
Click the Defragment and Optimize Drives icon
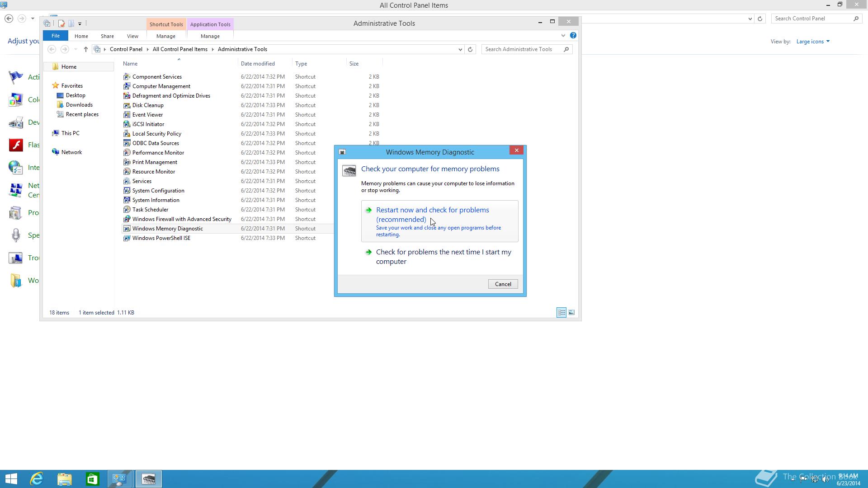[127, 96]
